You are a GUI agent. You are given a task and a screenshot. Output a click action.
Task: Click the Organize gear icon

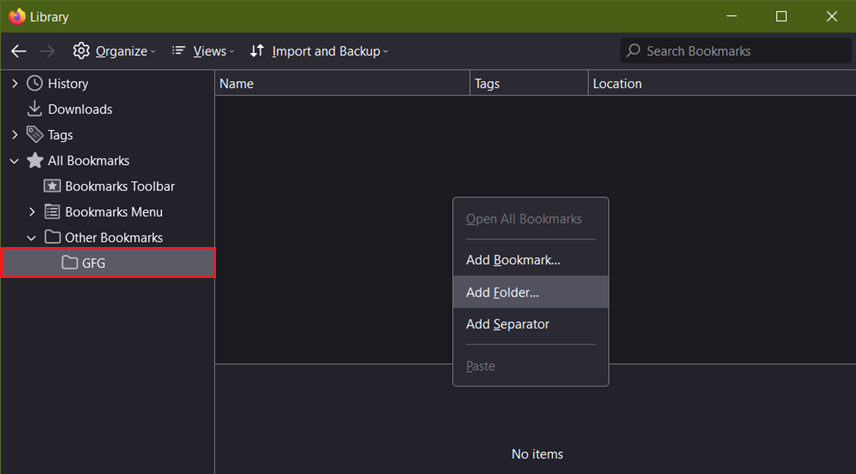click(x=81, y=51)
